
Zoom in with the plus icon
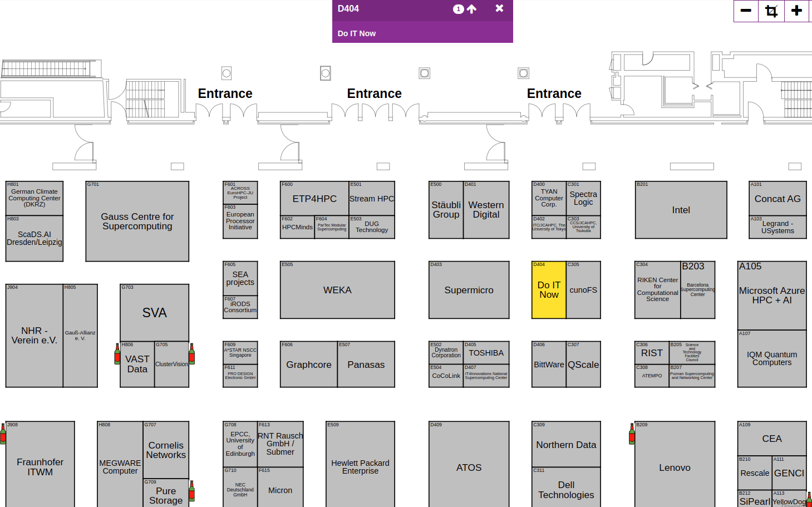pos(797,11)
